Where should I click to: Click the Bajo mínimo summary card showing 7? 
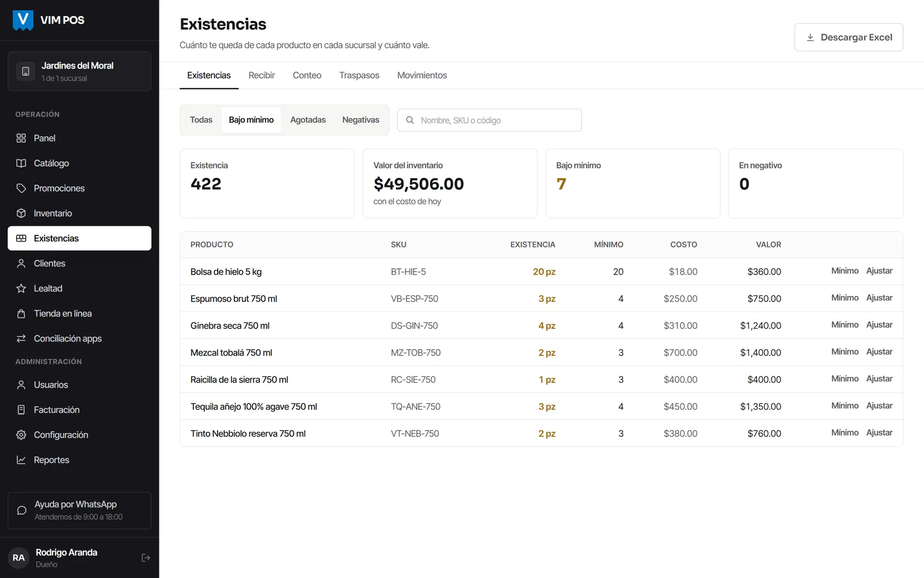coord(633,183)
